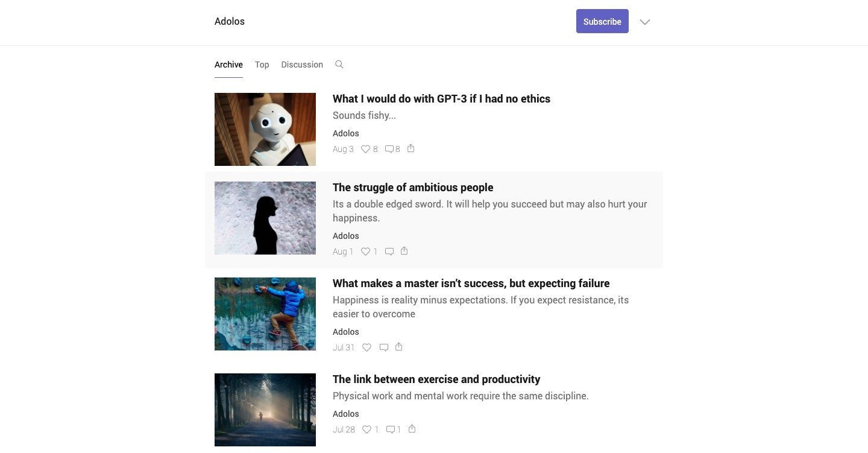Share the expecting failure post
The width and height of the screenshot is (868, 453).
399,347
